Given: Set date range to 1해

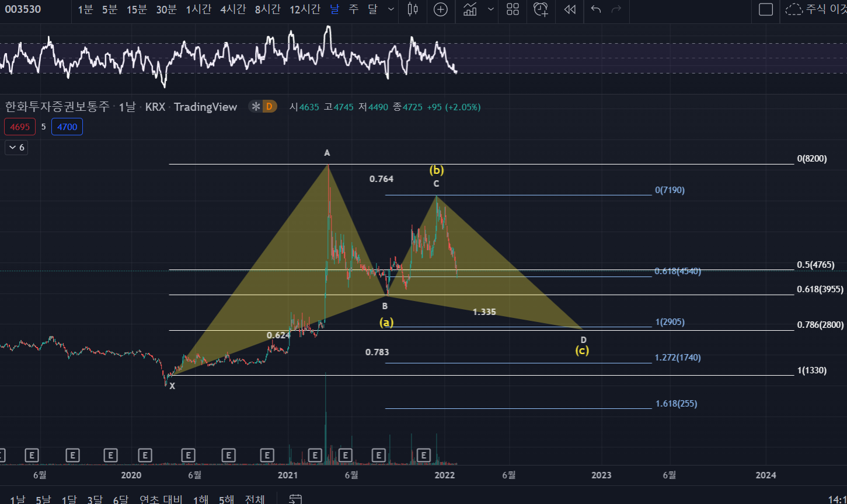Looking at the screenshot, I should pos(200,499).
